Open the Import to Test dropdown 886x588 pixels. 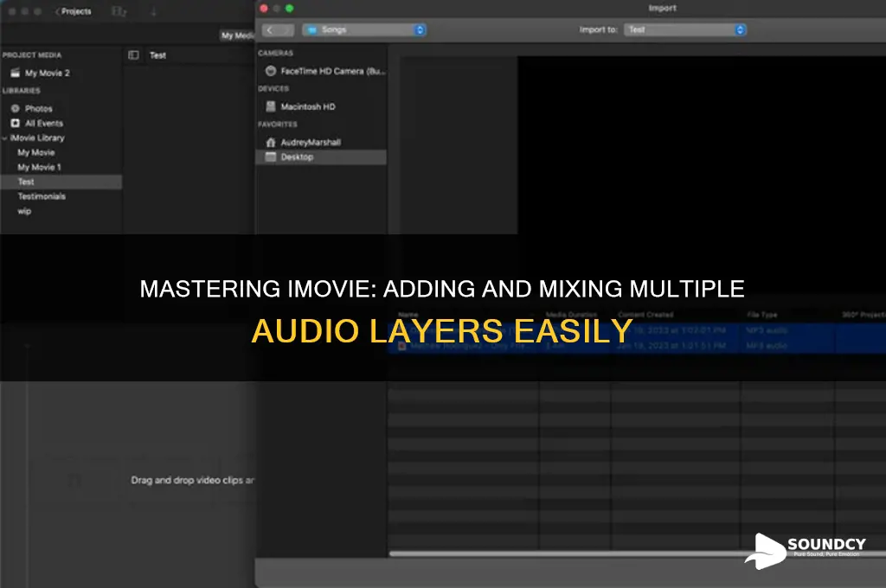(x=685, y=30)
